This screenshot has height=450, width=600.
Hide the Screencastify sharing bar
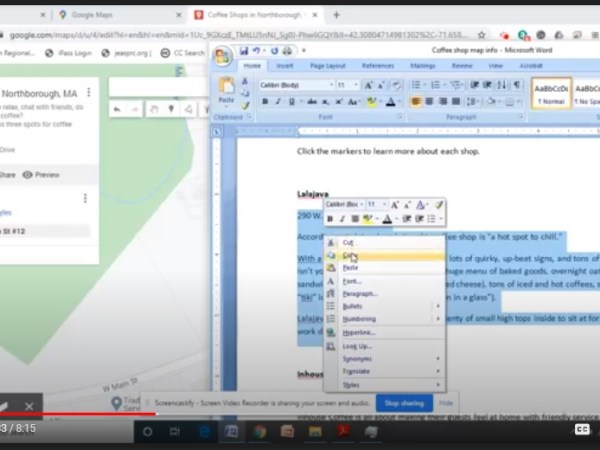pyautogui.click(x=445, y=403)
